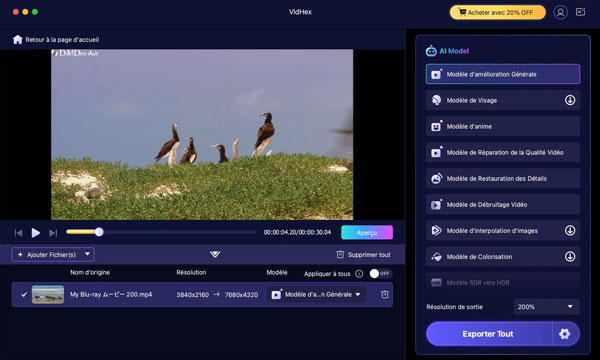Viewport: 600px width, 360px height.
Task: Select Modèle SDR vers HDR
Action: click(503, 282)
